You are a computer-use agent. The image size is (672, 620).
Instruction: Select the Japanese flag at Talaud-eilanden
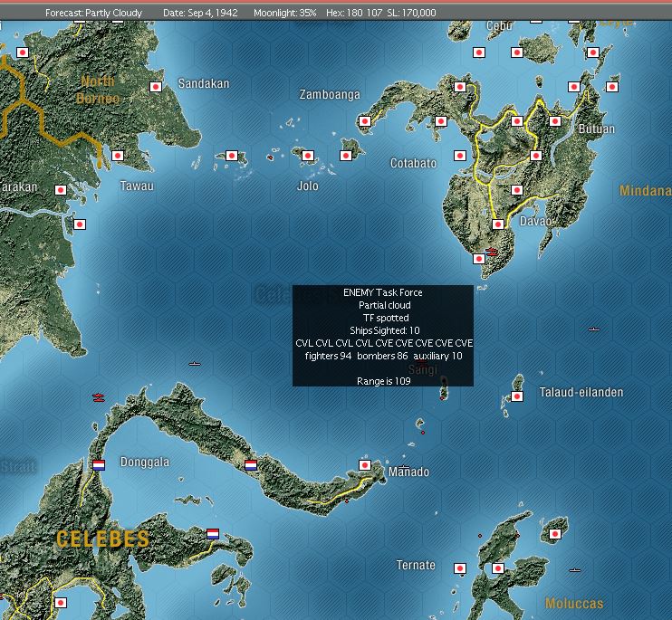pyautogui.click(x=517, y=396)
